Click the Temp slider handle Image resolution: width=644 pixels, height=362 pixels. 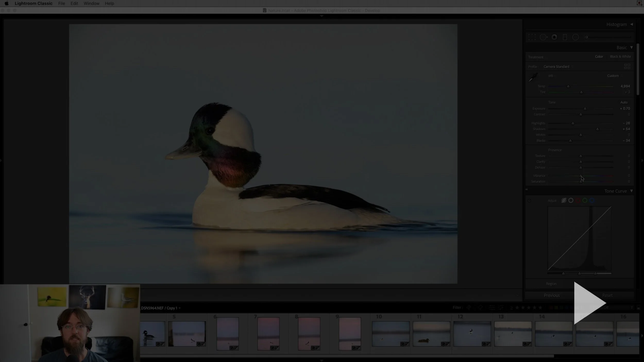(568, 87)
